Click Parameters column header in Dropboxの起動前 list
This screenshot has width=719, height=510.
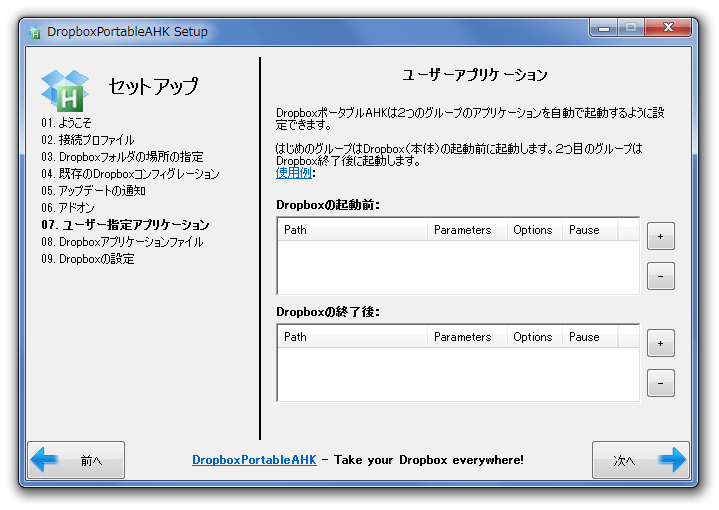point(467,229)
